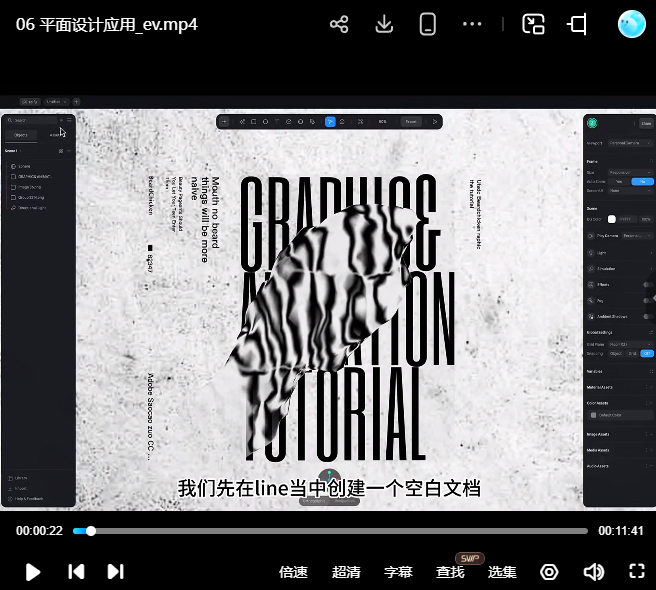
Task: Open the 超清 quality selector
Action: pyautogui.click(x=346, y=572)
